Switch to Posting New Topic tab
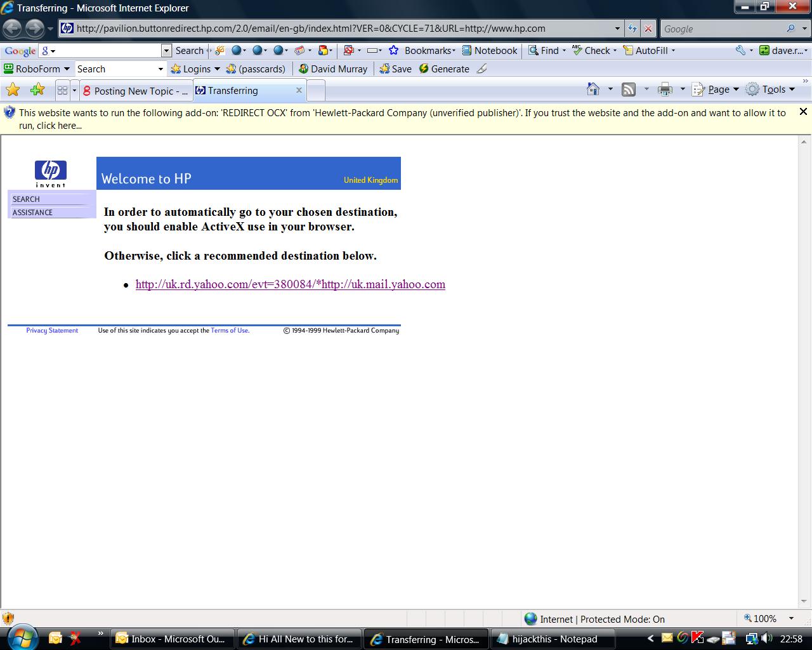The image size is (812, 650). pos(136,91)
